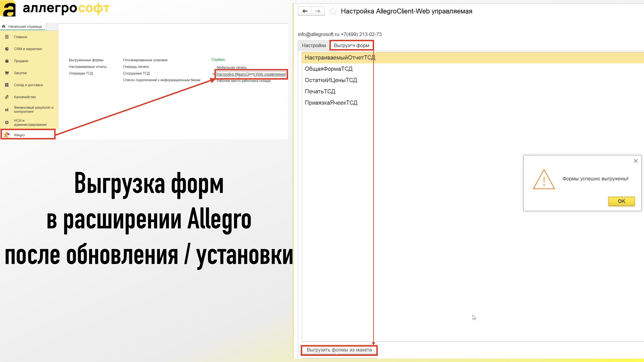Select the Продажи shopping bag icon
Viewport: 644px width, 362px height.
pyautogui.click(x=7, y=61)
